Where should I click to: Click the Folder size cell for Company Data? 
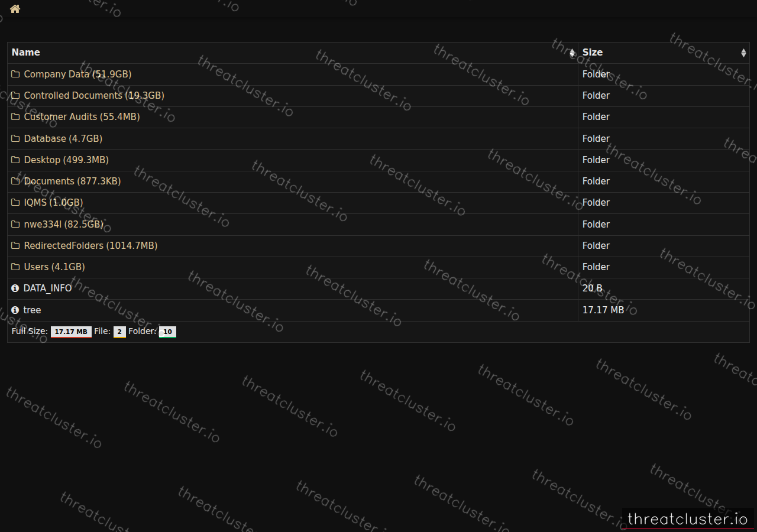coord(664,74)
